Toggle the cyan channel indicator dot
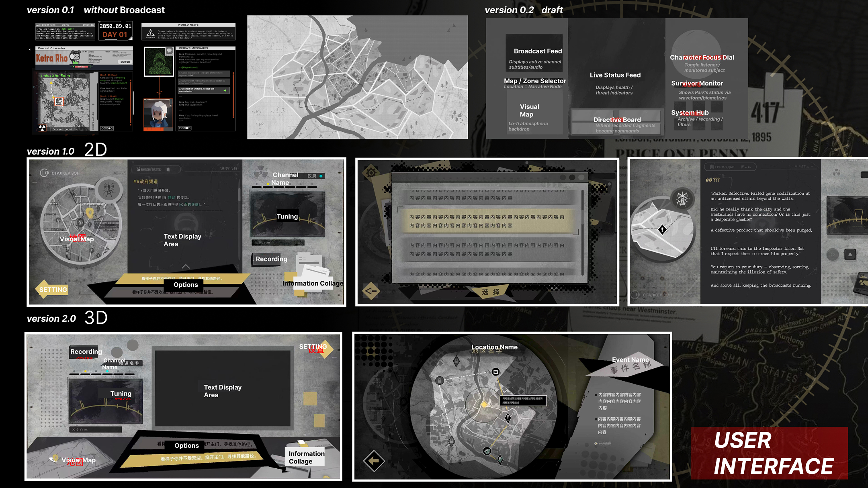Viewport: 868px width, 488px height. (321, 176)
